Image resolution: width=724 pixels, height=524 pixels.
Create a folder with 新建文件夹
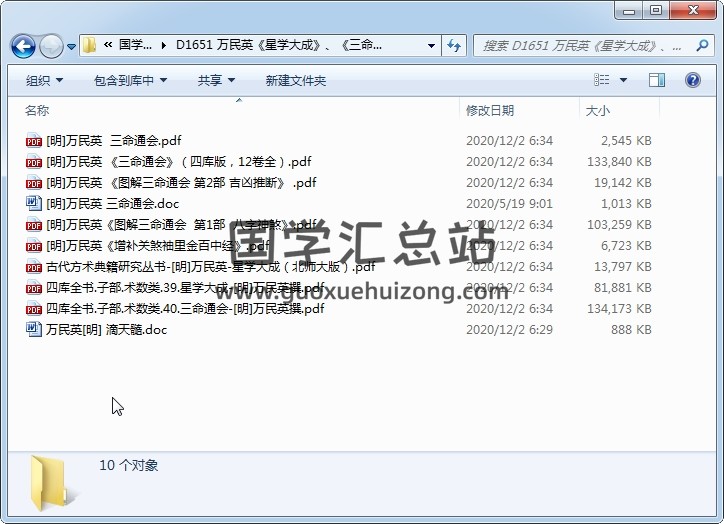296,80
